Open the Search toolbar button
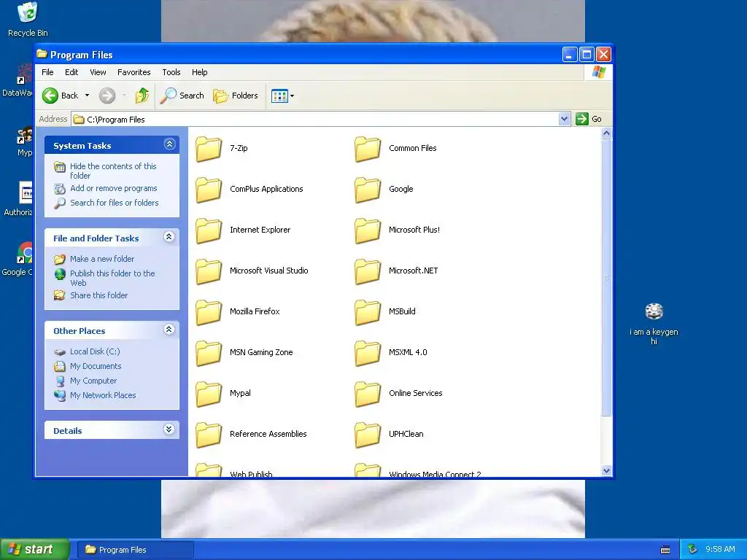The width and height of the screenshot is (747, 560). (x=182, y=96)
